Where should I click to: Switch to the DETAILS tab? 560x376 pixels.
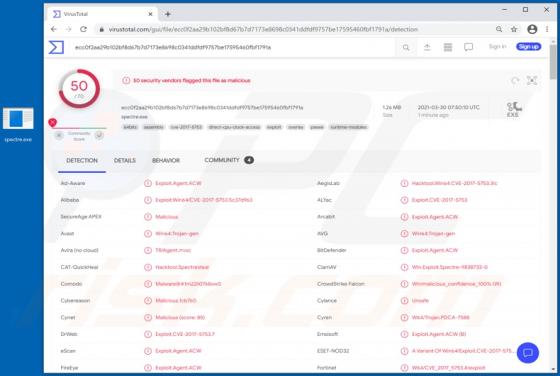(125, 160)
